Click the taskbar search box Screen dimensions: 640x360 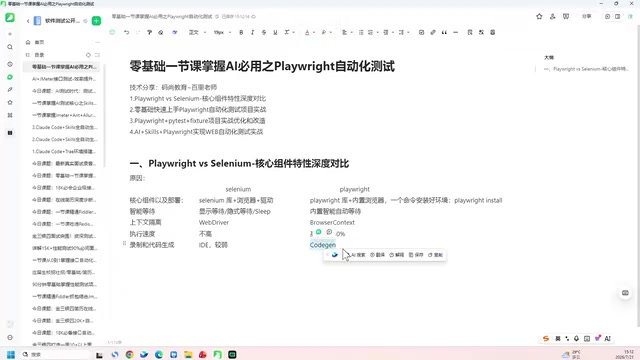click(x=55, y=354)
